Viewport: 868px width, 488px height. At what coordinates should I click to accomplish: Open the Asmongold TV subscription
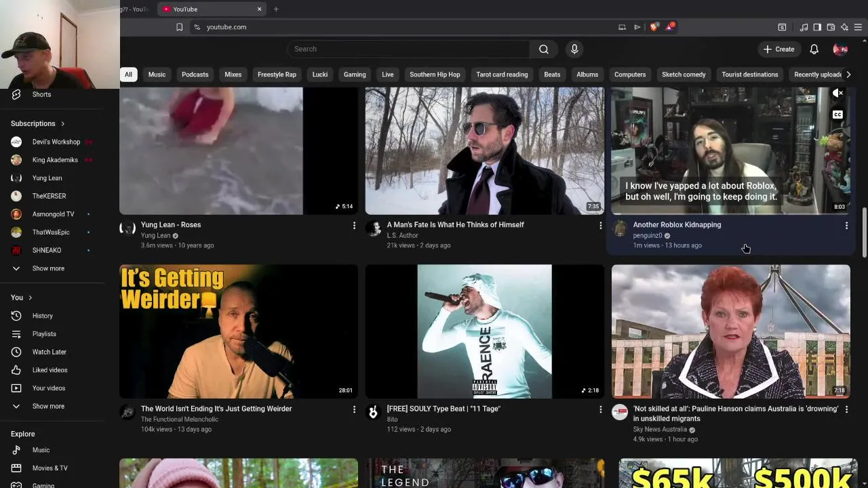[54, 214]
